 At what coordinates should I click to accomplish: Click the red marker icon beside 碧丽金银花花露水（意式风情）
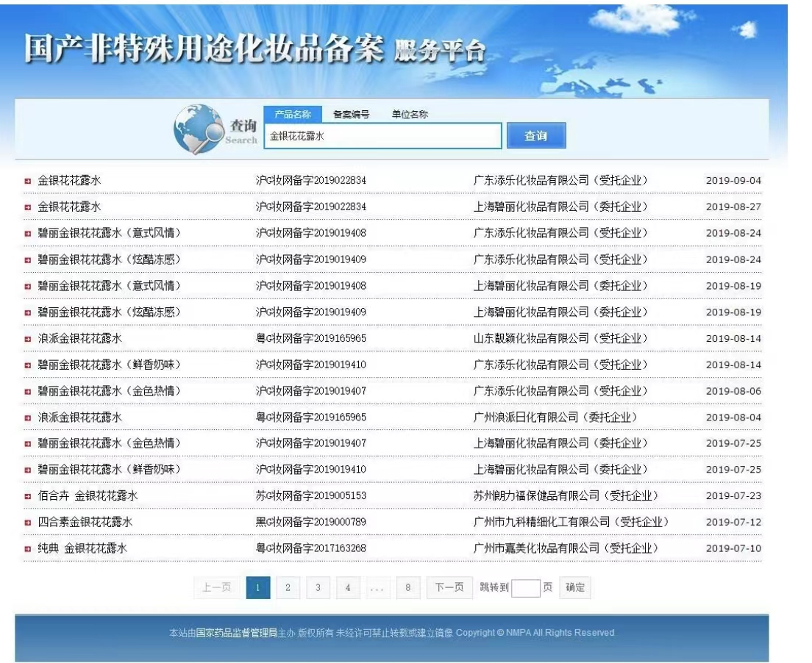coord(28,232)
